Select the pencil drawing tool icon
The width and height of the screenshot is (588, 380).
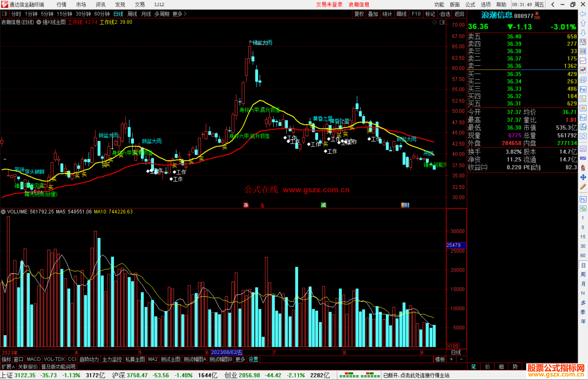point(583,187)
